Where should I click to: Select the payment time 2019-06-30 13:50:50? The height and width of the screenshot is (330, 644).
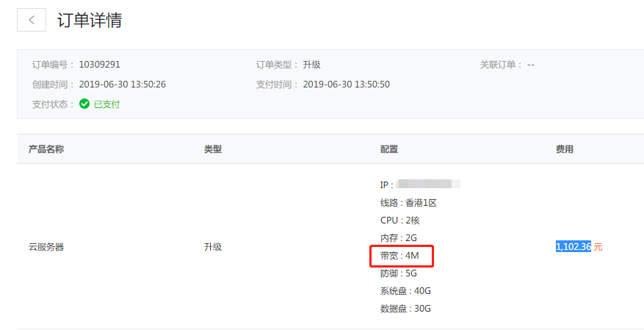point(346,85)
